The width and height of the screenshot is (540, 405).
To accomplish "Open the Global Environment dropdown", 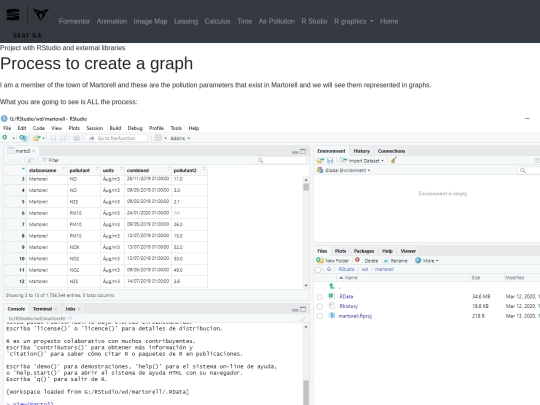I will (x=344, y=170).
